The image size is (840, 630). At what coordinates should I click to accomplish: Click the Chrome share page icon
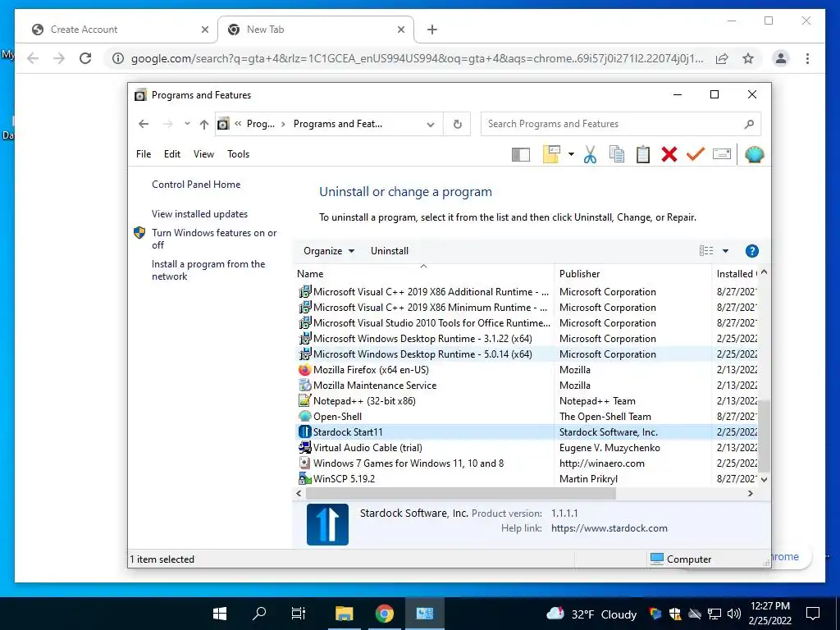pyautogui.click(x=722, y=58)
